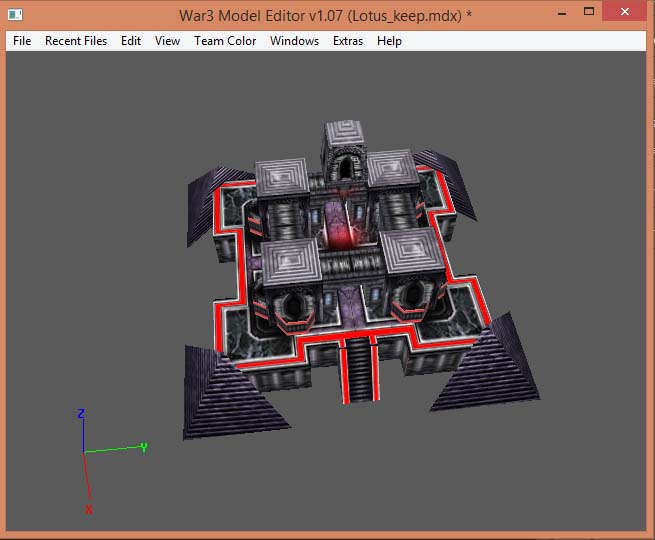This screenshot has width=655, height=540.
Task: Minimize the War3 Model Editor window
Action: [x=562, y=12]
